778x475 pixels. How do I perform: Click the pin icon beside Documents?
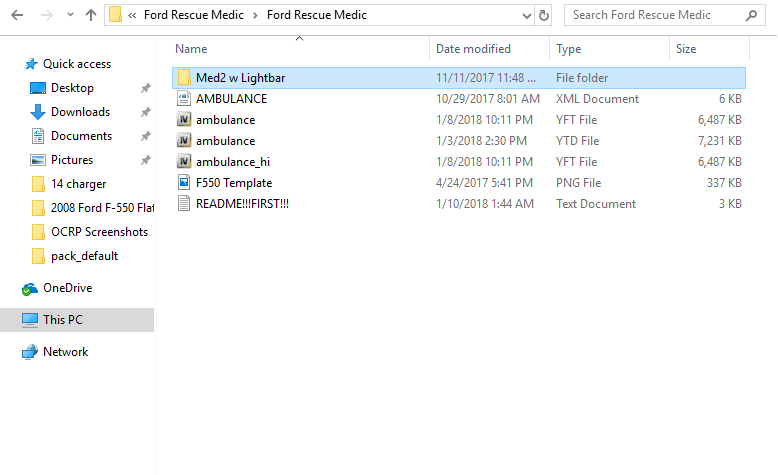[145, 136]
